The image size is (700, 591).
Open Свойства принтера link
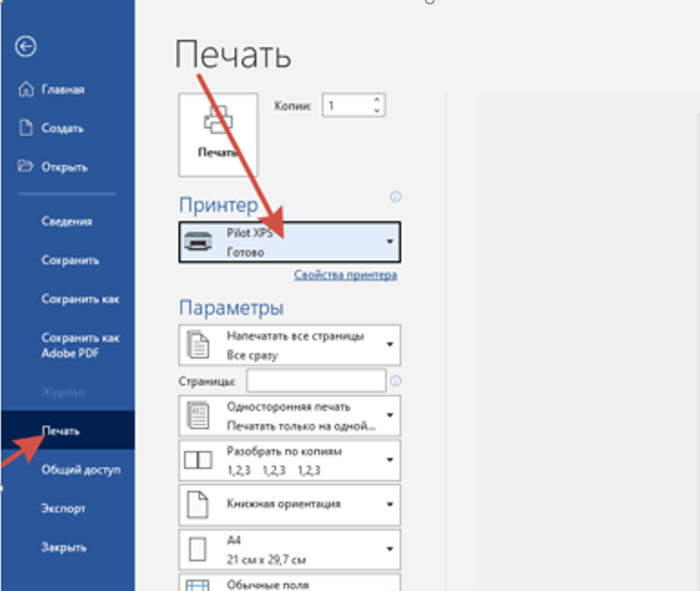click(x=345, y=275)
